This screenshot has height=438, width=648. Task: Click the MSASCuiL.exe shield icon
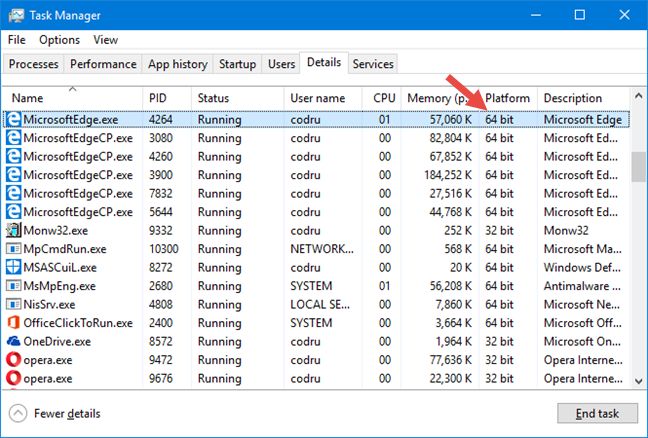pos(13,267)
